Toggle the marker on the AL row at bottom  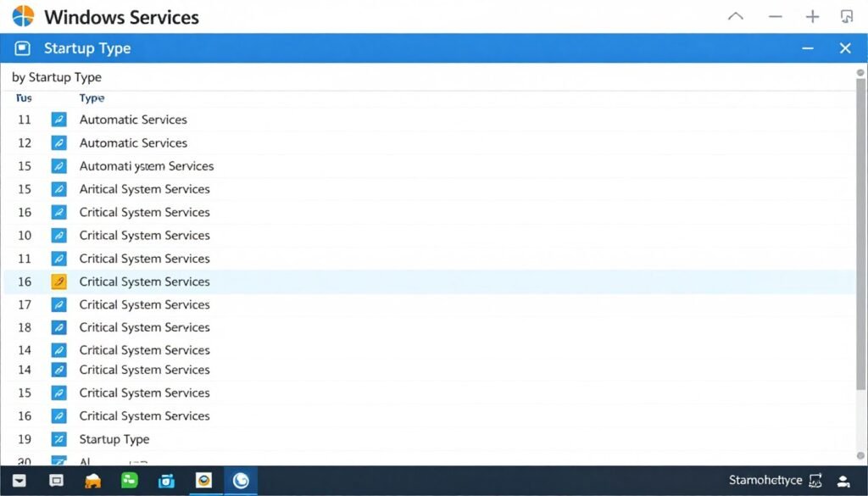point(58,461)
